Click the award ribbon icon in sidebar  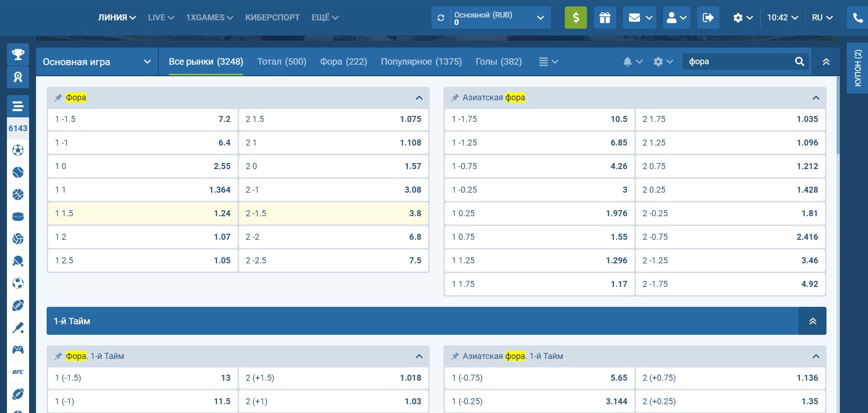point(18,77)
